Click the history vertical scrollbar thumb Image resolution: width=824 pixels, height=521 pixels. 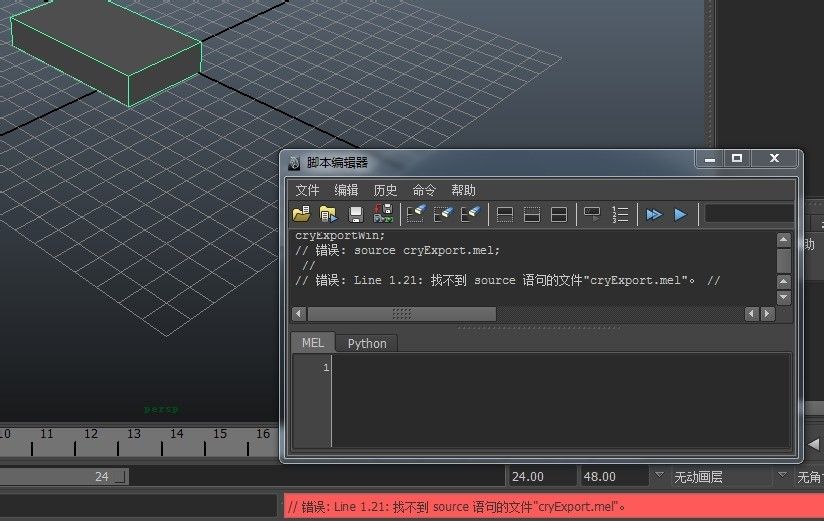(x=784, y=261)
